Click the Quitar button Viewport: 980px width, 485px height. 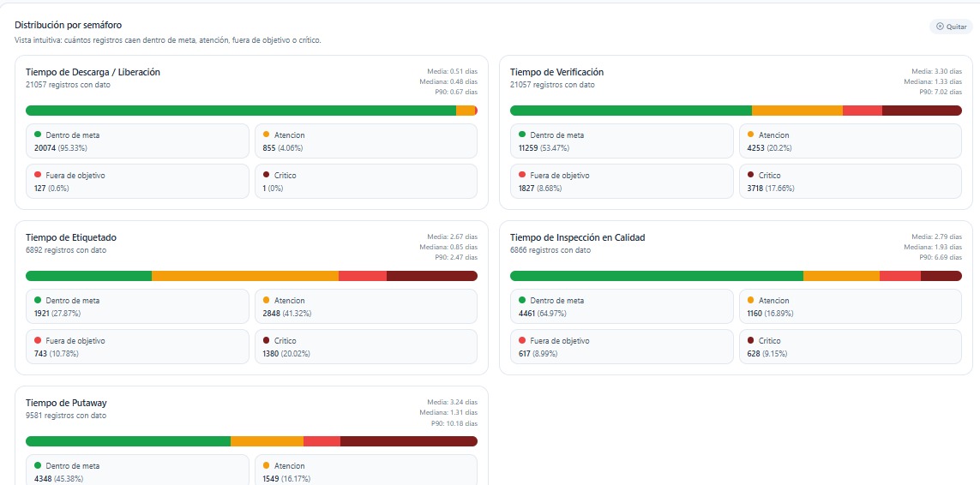click(x=951, y=27)
